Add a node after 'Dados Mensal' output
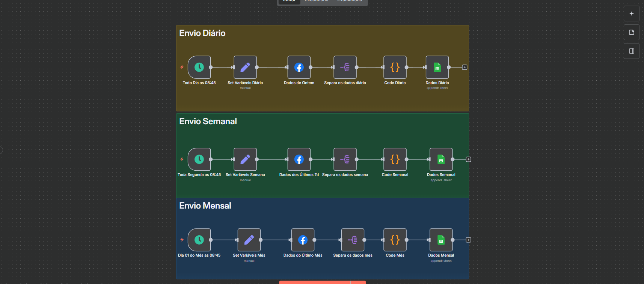644x284 pixels. [468, 240]
